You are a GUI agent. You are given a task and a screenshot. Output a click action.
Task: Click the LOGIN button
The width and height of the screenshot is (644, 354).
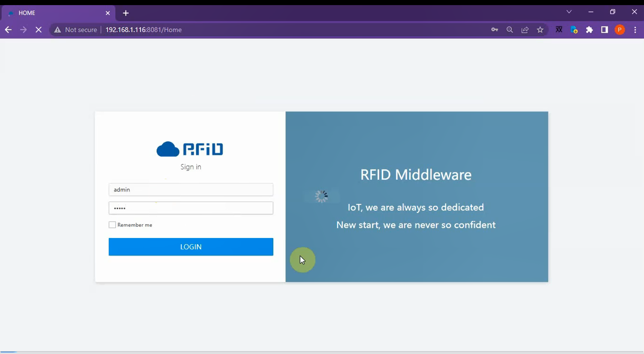click(191, 247)
